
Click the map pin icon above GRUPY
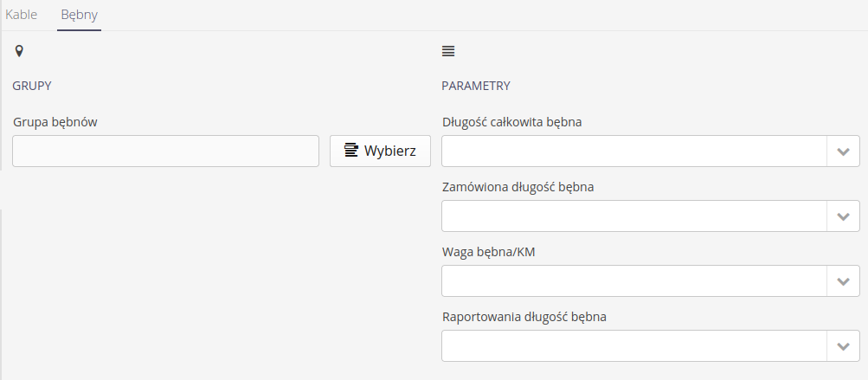click(19, 52)
